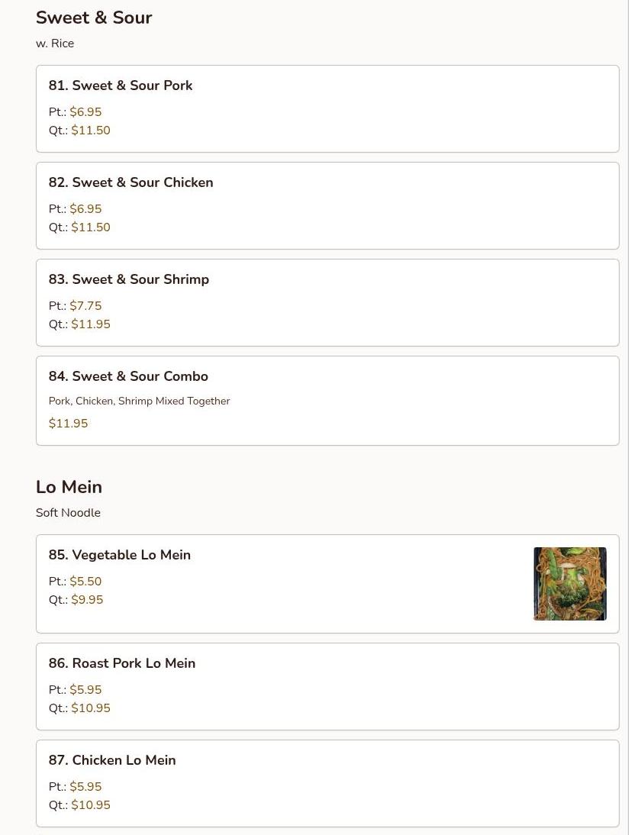The image size is (644, 835).
Task: Select the 87. Chicken Lo Mein item
Action: (112, 760)
